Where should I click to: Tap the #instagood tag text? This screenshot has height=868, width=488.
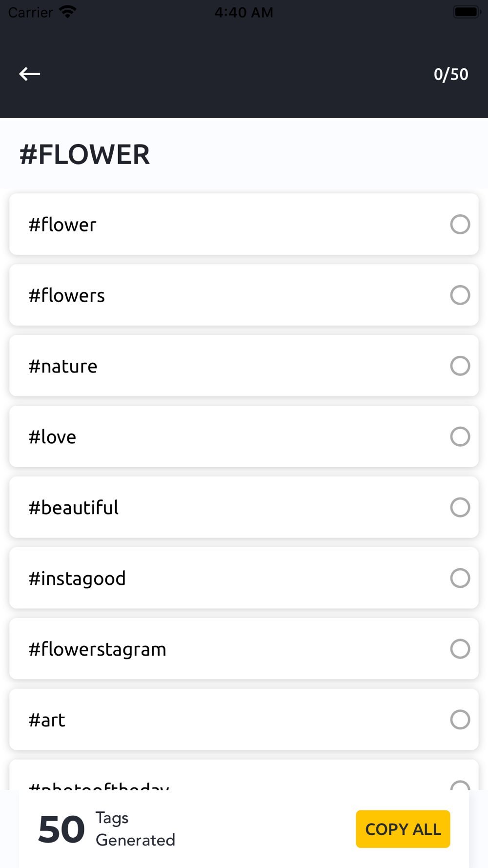(77, 579)
